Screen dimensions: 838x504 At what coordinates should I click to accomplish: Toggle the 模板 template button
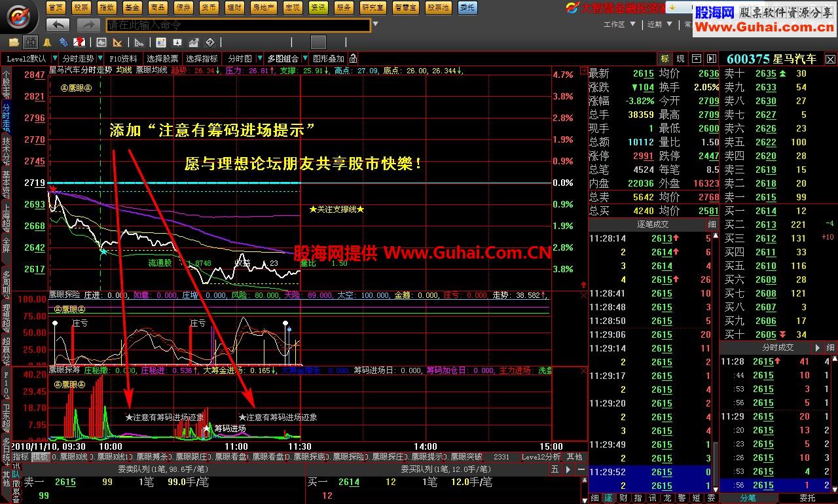click(41, 457)
